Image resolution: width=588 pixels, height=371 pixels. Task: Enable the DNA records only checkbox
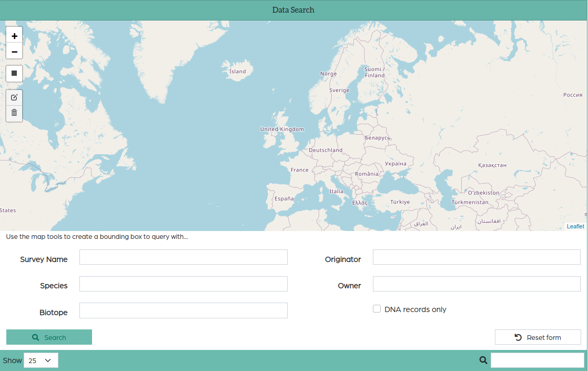click(377, 309)
